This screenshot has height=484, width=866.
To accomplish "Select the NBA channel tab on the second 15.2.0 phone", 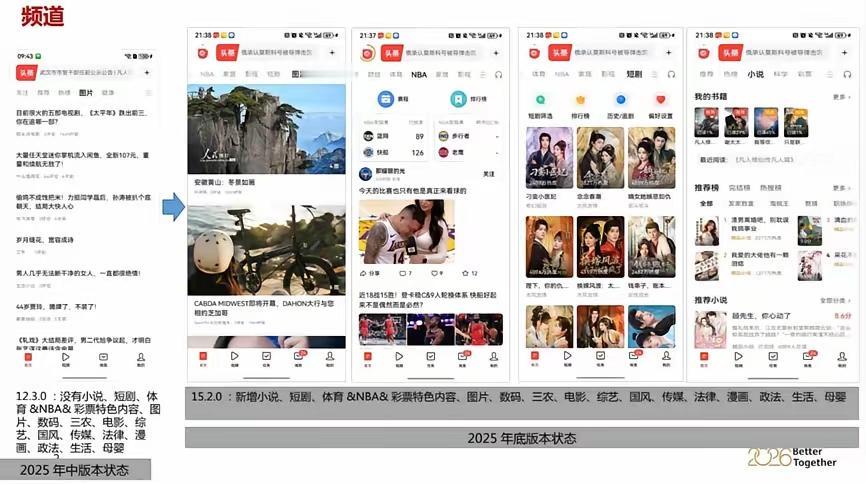I will (x=419, y=74).
